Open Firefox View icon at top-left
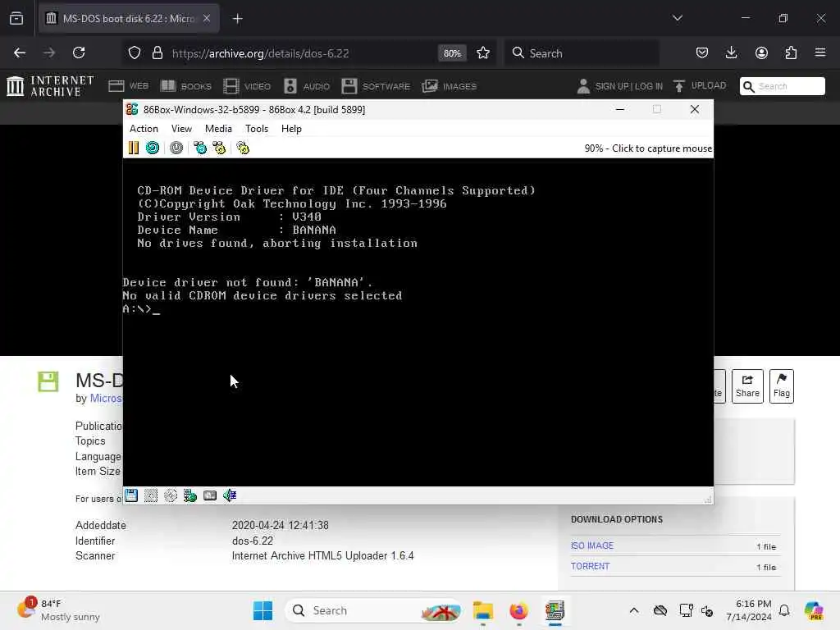840x630 pixels. pyautogui.click(x=16, y=19)
